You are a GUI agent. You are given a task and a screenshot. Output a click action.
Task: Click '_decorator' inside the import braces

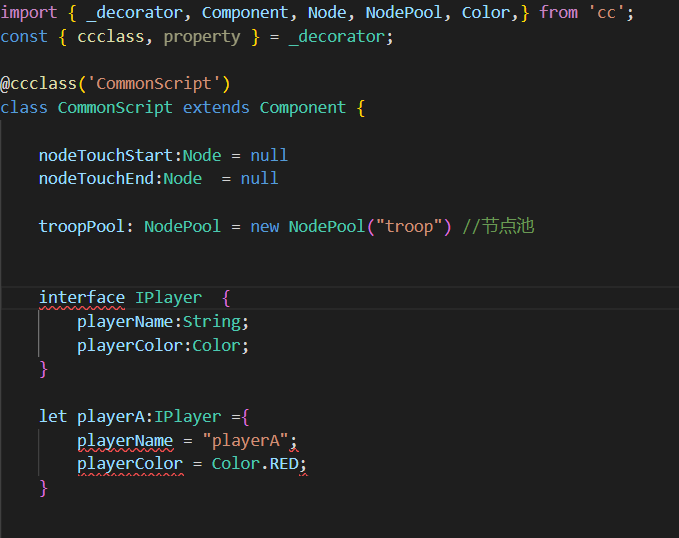click(x=134, y=13)
